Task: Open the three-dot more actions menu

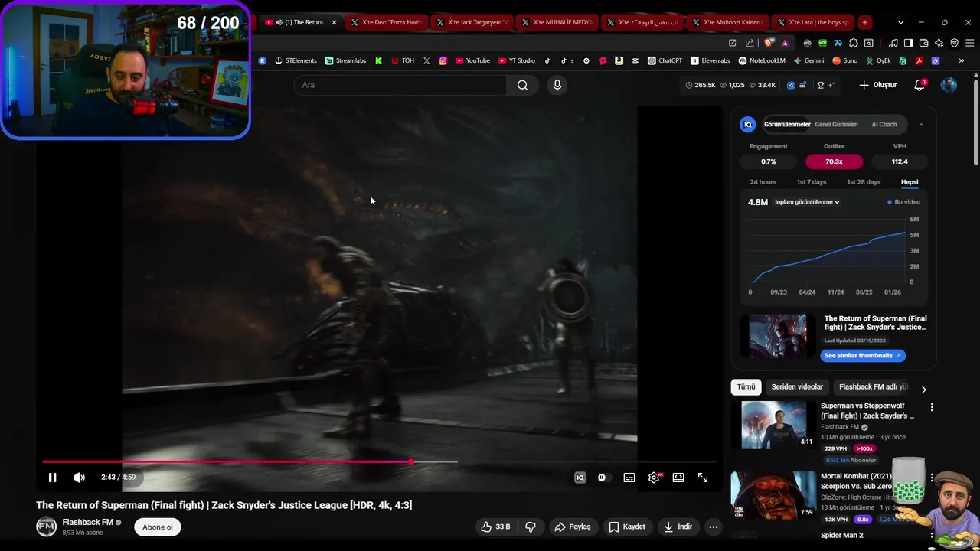Action: click(713, 527)
